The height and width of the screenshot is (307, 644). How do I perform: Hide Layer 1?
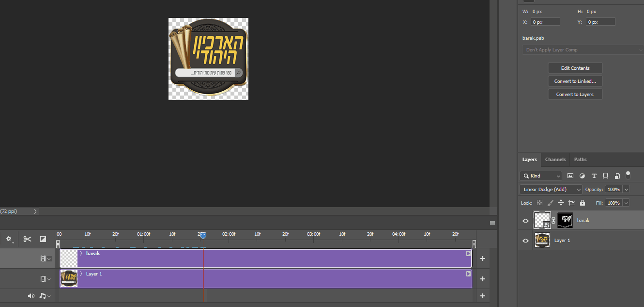(x=525, y=241)
